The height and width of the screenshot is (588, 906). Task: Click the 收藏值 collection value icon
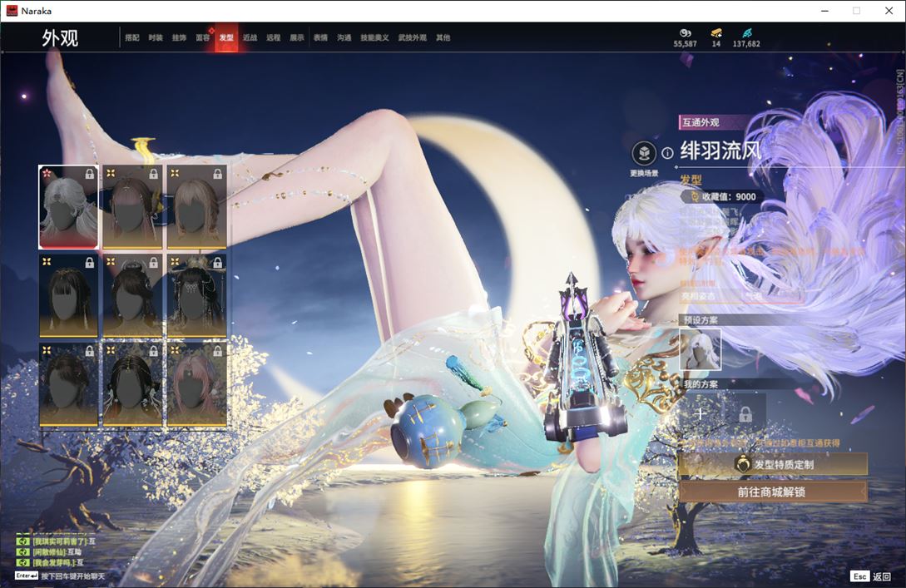click(x=696, y=196)
